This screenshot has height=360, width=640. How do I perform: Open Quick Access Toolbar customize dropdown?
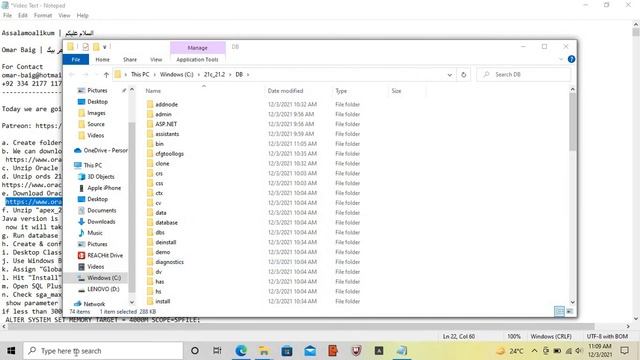click(105, 47)
